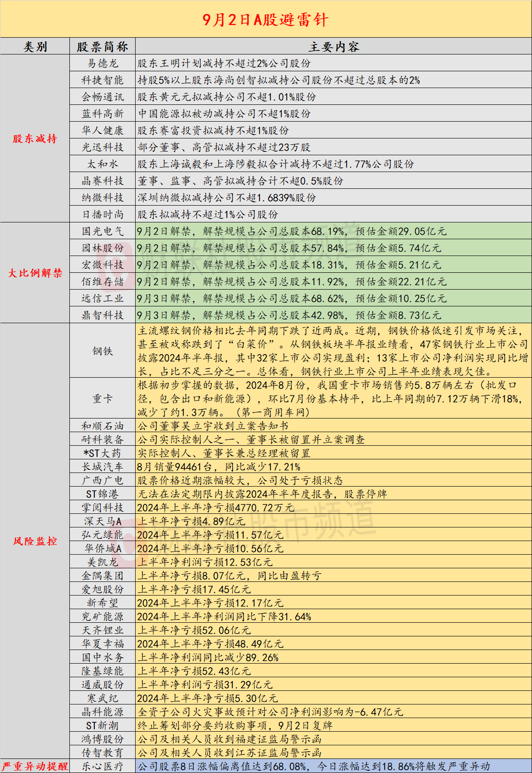Click content 上半年净亏损52.06亿元
The image size is (532, 773).
194,630
